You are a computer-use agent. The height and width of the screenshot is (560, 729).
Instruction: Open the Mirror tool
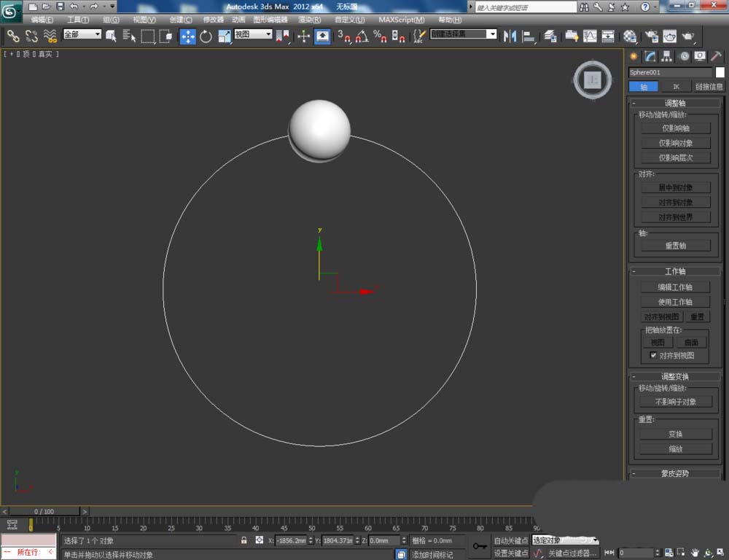[510, 36]
